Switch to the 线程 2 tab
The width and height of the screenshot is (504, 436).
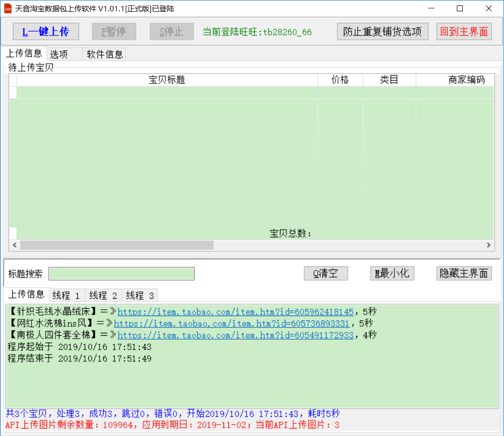(103, 295)
